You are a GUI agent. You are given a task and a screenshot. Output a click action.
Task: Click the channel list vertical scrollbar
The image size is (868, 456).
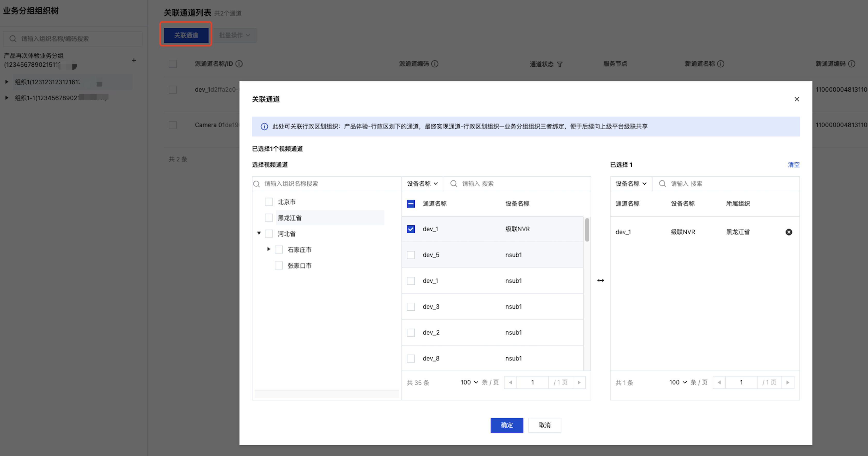[587, 230]
